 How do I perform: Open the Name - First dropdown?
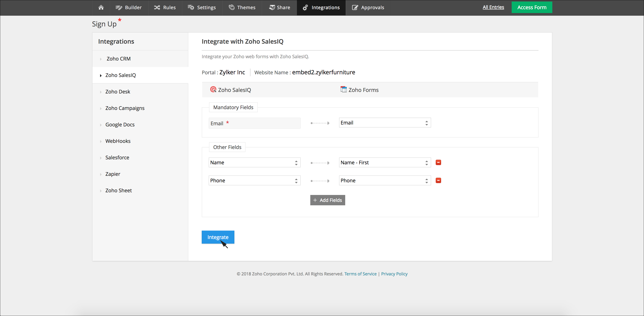[x=385, y=162]
